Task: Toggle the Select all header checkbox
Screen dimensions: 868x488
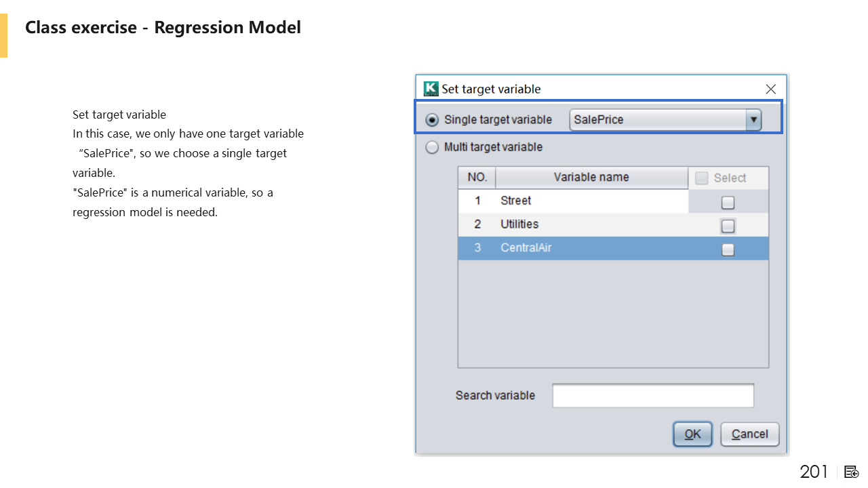Action: click(702, 178)
